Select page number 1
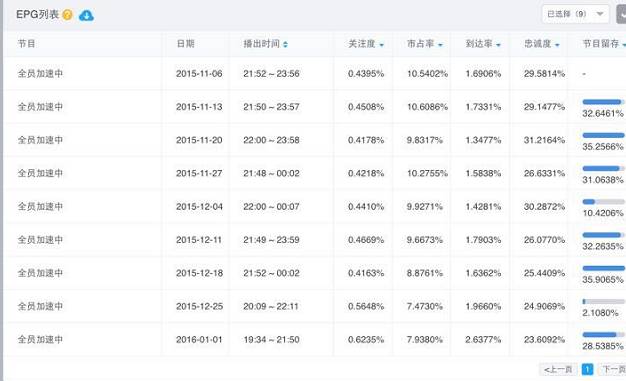This screenshot has height=381, width=626. tap(587, 369)
